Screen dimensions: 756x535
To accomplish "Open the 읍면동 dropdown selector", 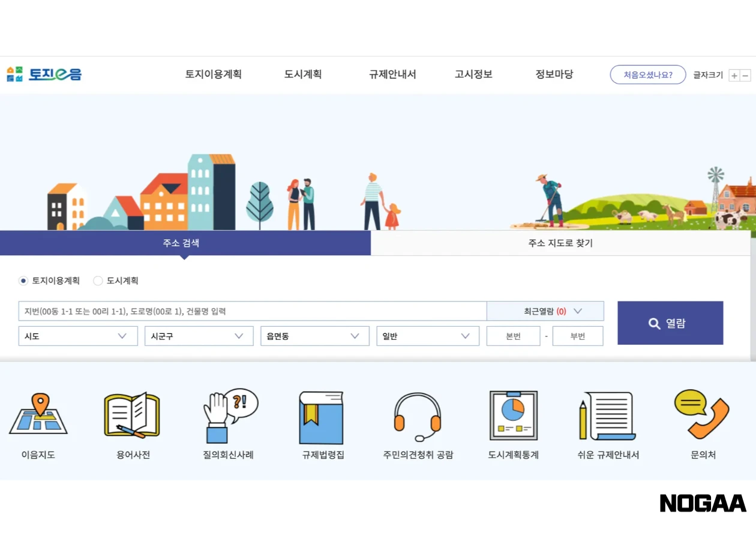I will click(314, 336).
